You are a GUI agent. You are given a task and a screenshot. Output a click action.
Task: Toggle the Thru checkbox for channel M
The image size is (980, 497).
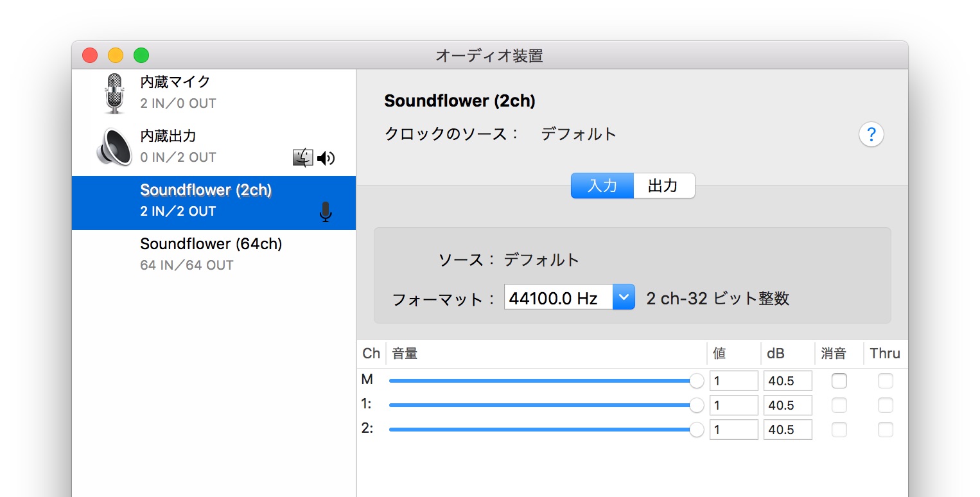click(x=886, y=381)
